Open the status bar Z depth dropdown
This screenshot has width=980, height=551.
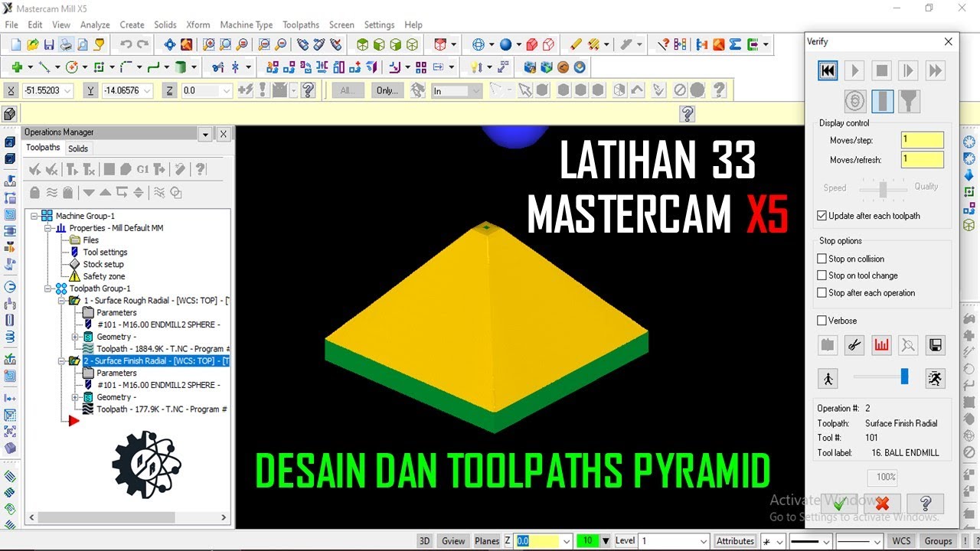(567, 541)
